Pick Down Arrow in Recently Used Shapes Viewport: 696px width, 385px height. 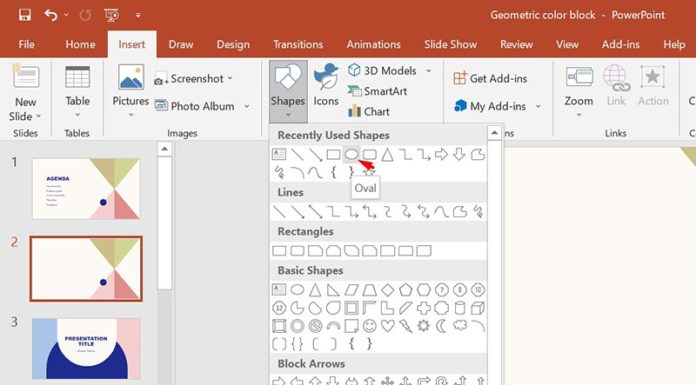459,155
